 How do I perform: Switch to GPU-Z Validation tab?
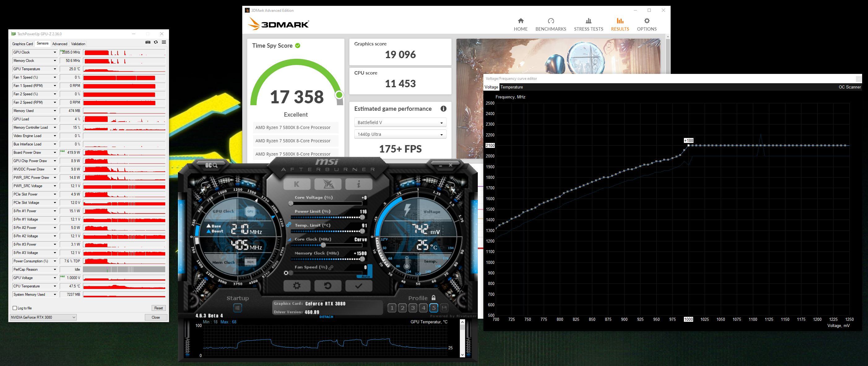(x=78, y=44)
